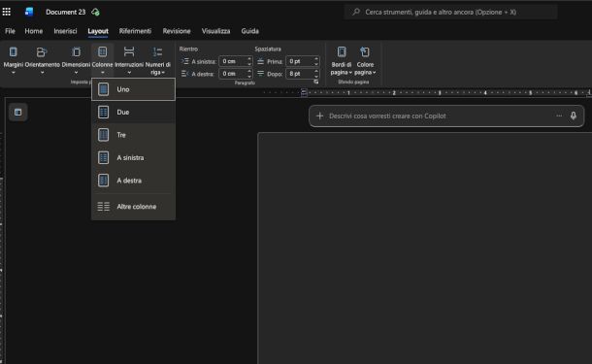Open the Paragrafo dialog launcher
The width and height of the screenshot is (592, 364).
[x=316, y=82]
